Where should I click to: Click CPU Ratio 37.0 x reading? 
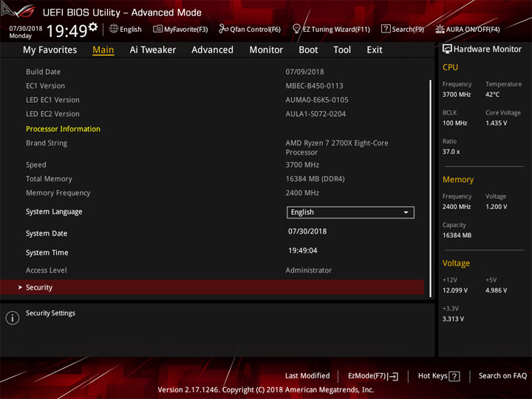(x=451, y=151)
